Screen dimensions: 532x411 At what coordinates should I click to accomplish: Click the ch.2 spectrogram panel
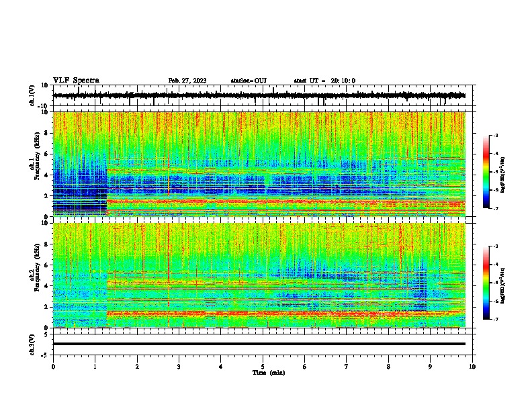(x=259, y=275)
